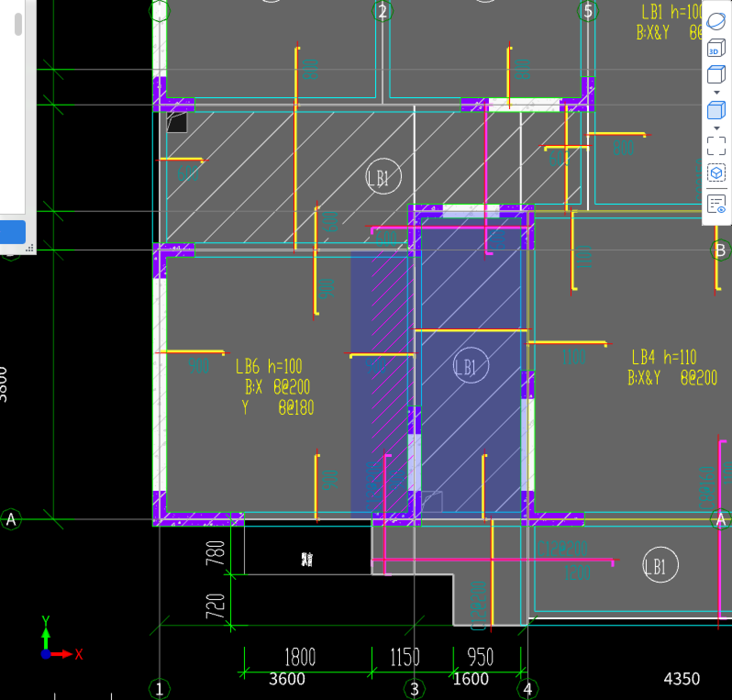Select 'B:X&Y 8@200' text under LB4
Viewport: 732px width, 700px height.
coord(672,378)
